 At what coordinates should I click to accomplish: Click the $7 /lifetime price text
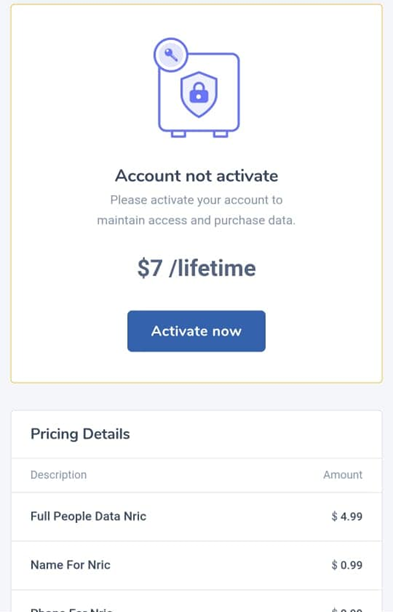pos(196,268)
